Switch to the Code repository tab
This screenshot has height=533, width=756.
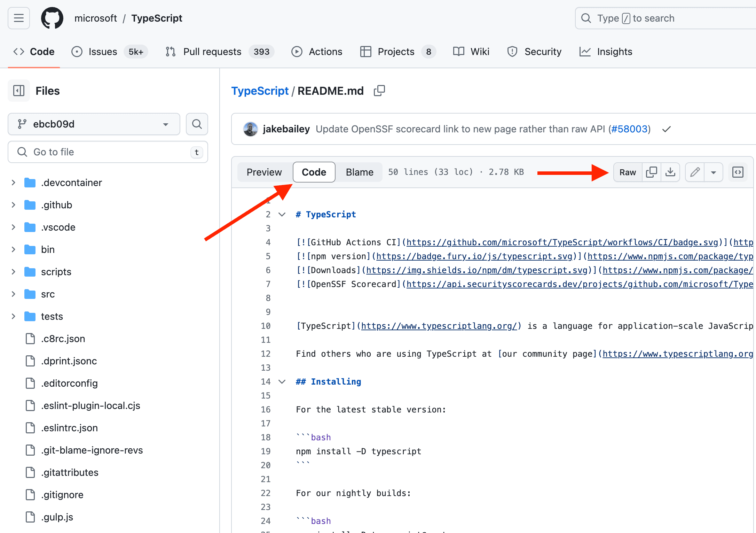click(34, 52)
